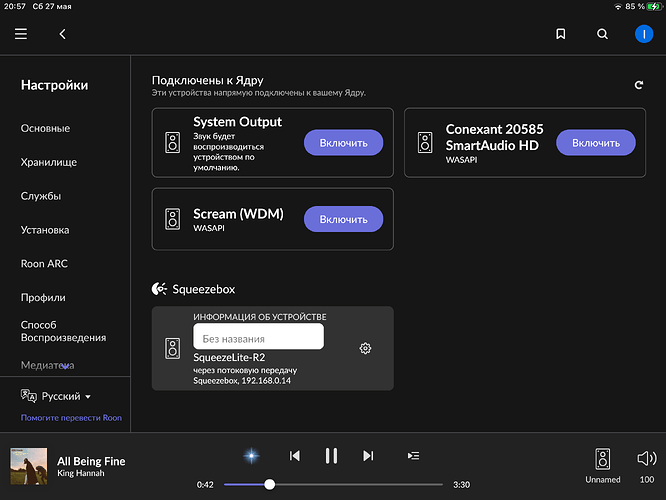Click the Scream (WDM) speaker icon

click(172, 219)
